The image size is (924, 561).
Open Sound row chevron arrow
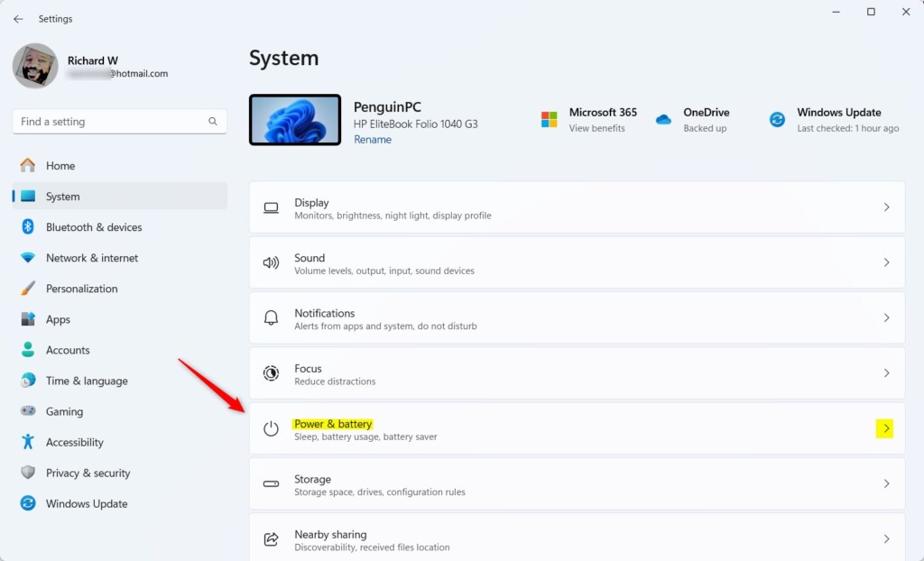coord(886,262)
